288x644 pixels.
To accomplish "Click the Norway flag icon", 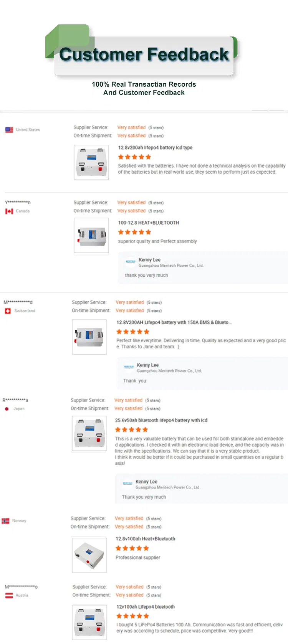I will click(x=5, y=521).
